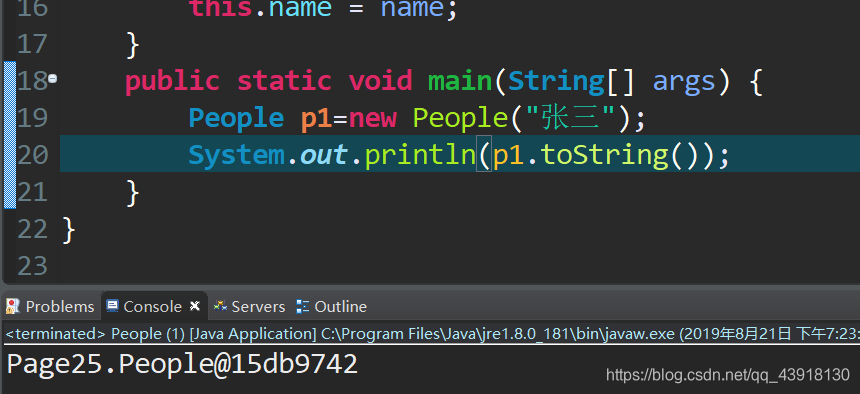Click line number 19 in gutter
The image size is (860, 394).
tap(33, 117)
